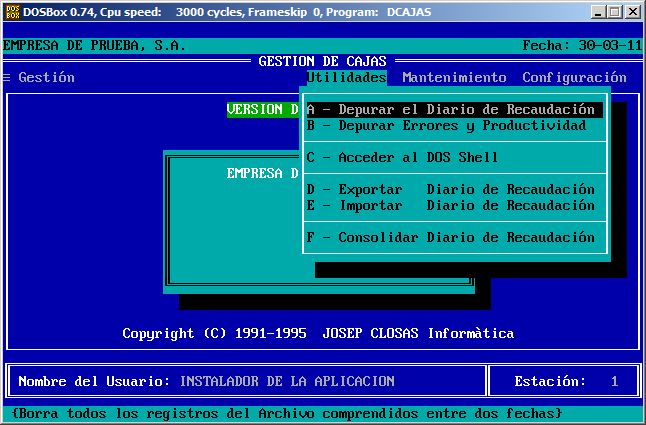This screenshot has height=425, width=646.
Task: Select B - Depurar Errores y Productividad
Action: [454, 125]
